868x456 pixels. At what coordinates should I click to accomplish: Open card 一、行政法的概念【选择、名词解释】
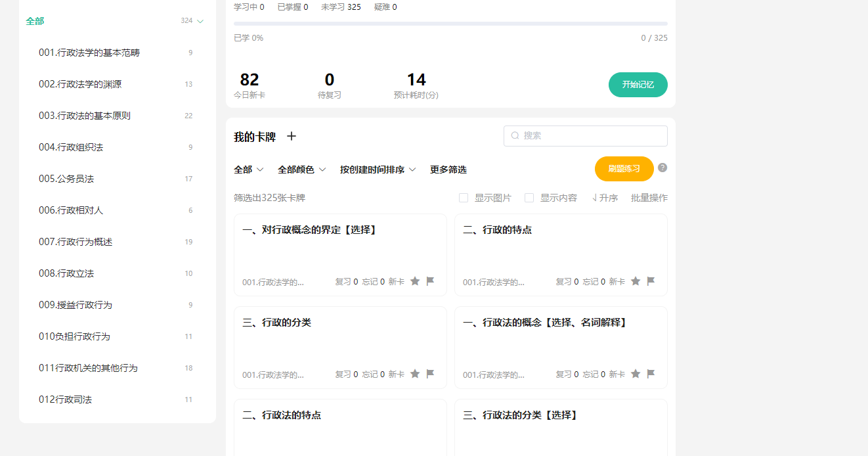coord(561,348)
